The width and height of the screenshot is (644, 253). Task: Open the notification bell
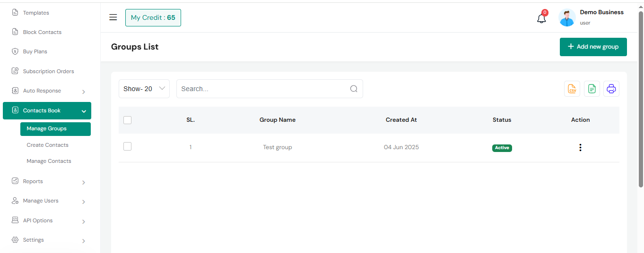542,18
